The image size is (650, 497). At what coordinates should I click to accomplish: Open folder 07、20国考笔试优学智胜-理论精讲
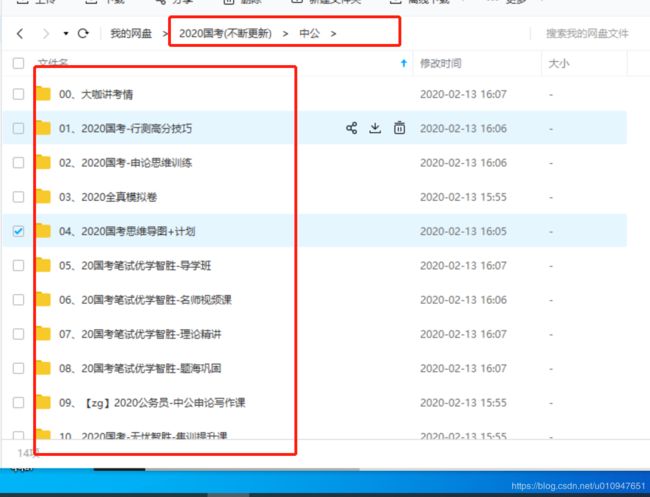[x=140, y=334]
